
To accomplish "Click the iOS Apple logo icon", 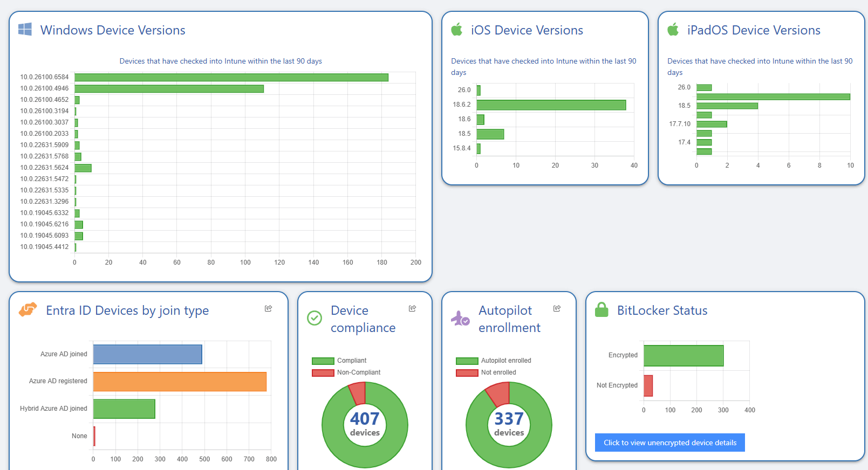I will (x=457, y=30).
